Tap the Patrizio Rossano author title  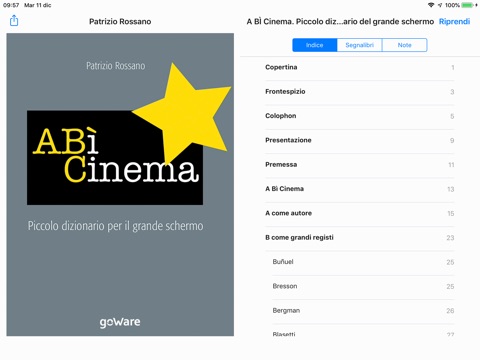120,22
